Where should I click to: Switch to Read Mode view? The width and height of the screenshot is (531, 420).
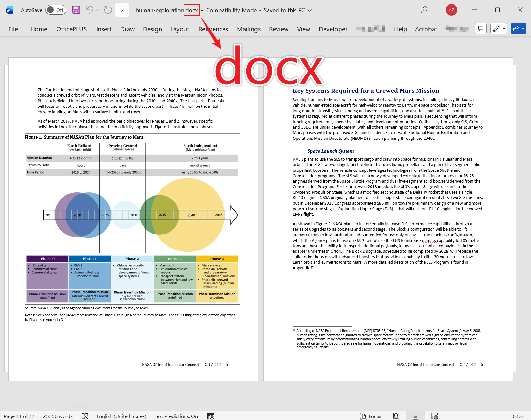[396, 416]
